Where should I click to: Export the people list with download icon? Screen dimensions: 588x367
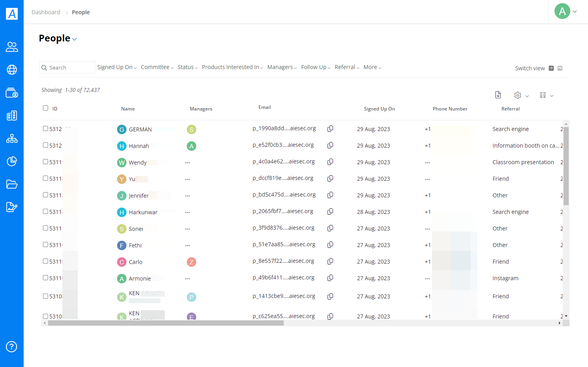(498, 95)
